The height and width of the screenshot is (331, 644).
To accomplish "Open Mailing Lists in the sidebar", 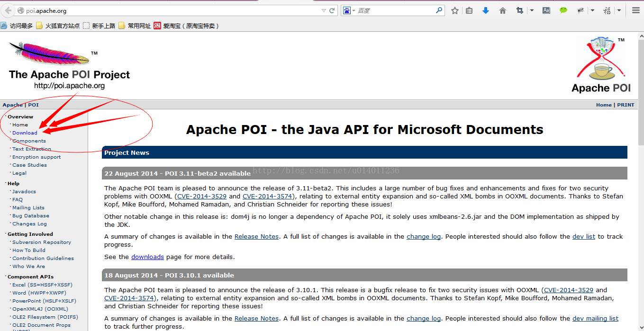I will tap(28, 208).
